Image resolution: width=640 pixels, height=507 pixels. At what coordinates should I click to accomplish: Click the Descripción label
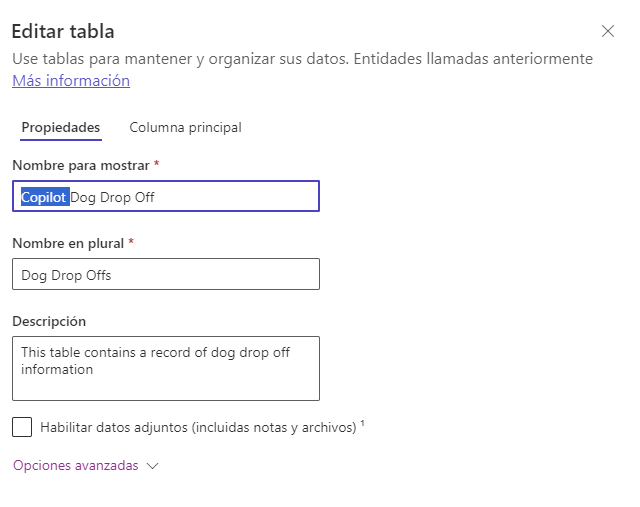(x=49, y=321)
